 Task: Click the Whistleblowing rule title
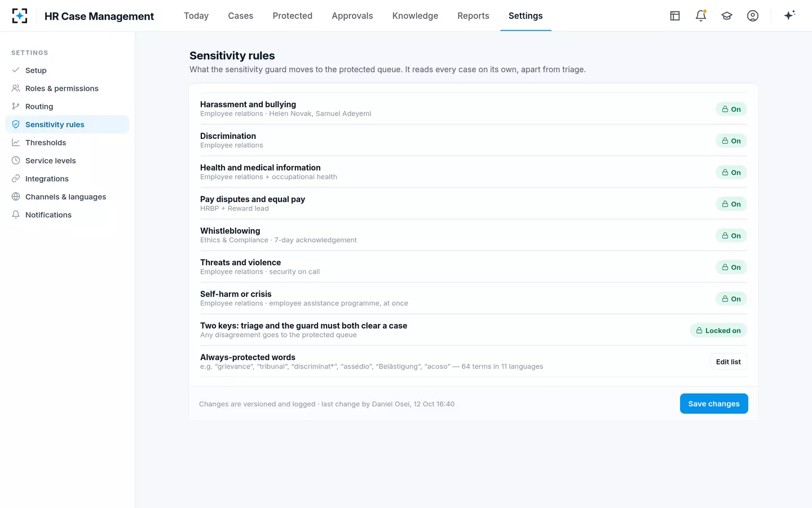pyautogui.click(x=230, y=231)
